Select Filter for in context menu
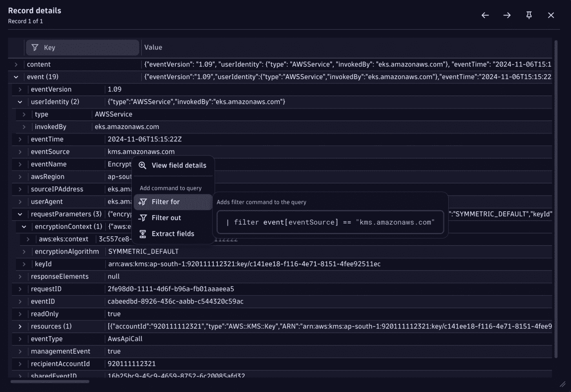 173,202
